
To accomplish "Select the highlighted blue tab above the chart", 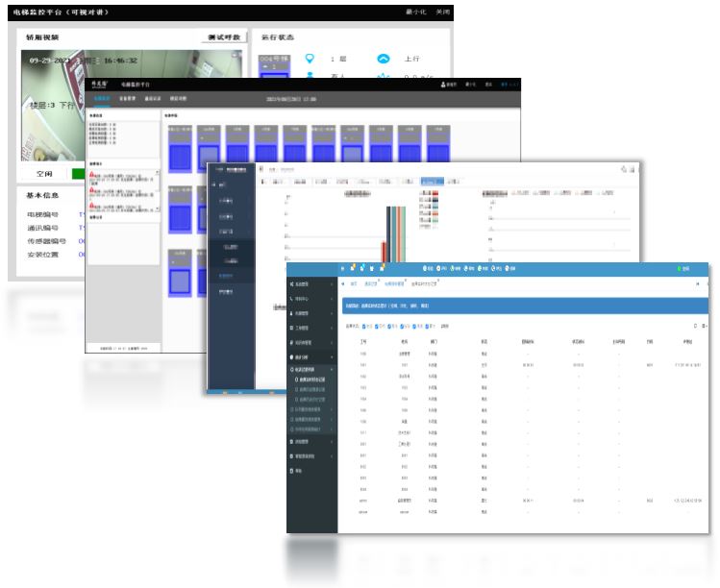I will click(432, 181).
